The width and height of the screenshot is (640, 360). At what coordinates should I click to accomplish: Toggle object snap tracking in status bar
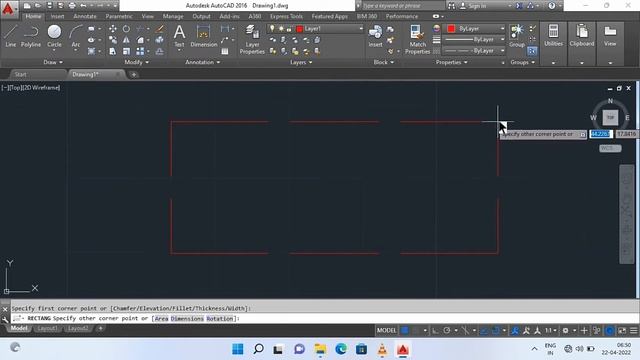pyautogui.click(x=484, y=330)
